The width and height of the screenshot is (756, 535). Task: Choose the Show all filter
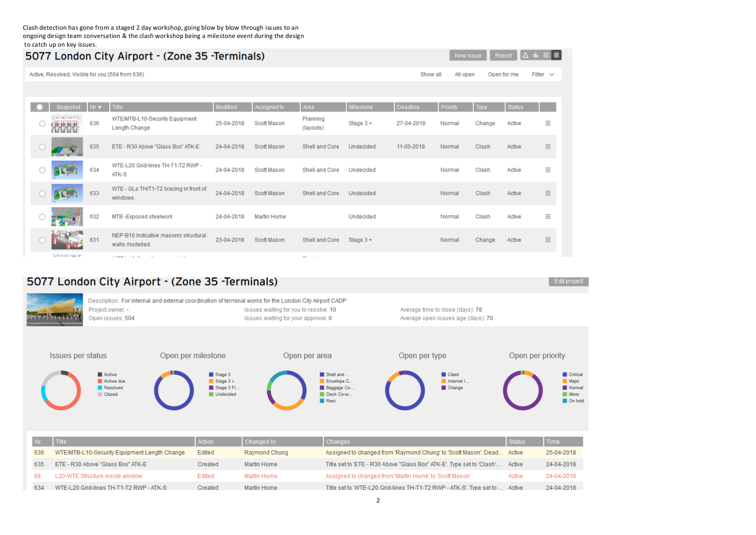430,75
